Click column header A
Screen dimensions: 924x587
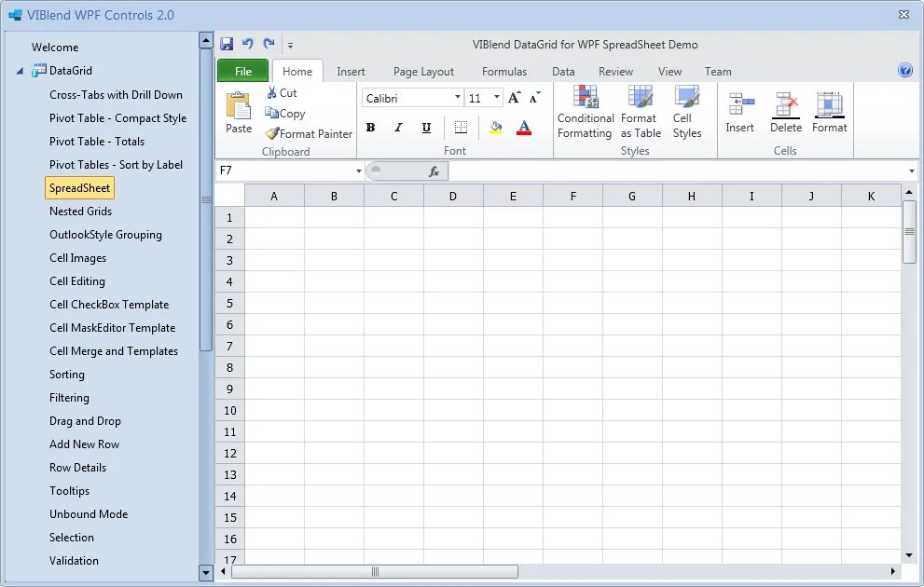[274, 196]
